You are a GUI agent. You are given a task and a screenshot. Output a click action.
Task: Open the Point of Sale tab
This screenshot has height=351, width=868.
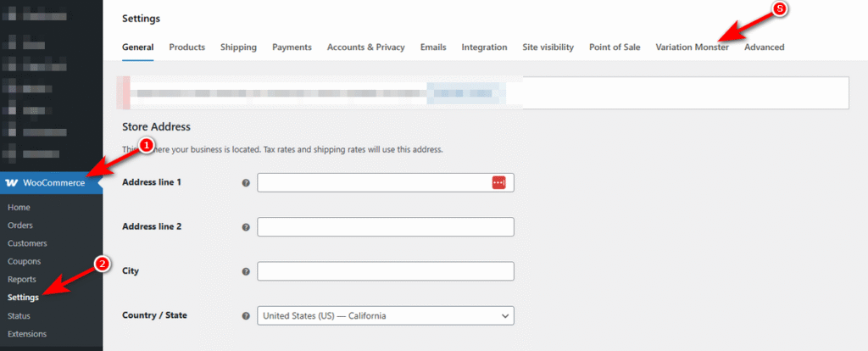click(615, 47)
